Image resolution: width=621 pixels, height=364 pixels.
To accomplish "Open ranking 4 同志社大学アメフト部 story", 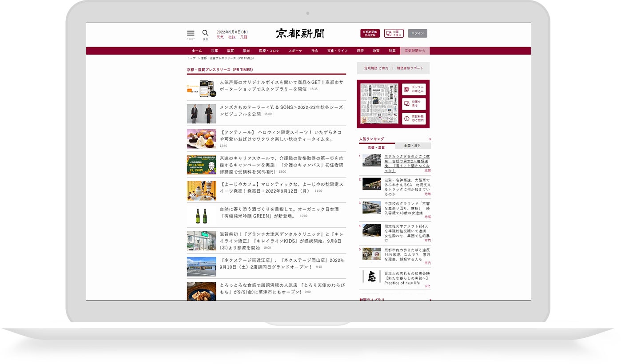I will click(x=407, y=233).
